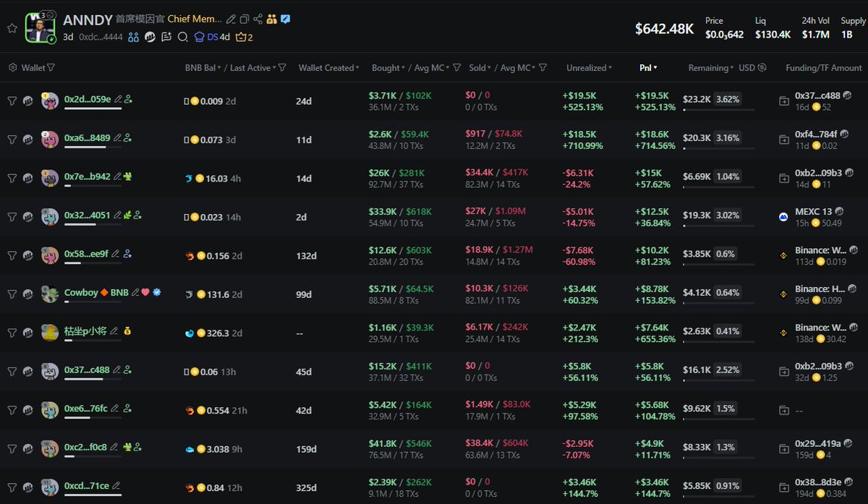
Task: Click the Bought column header
Action: (x=386, y=68)
